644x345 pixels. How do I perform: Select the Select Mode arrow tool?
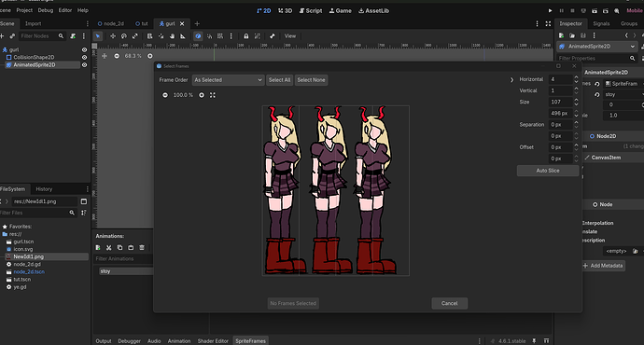click(x=98, y=36)
